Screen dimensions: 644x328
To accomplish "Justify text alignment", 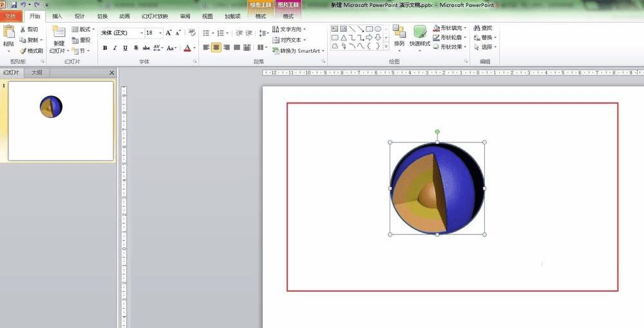I will pyautogui.click(x=237, y=48).
